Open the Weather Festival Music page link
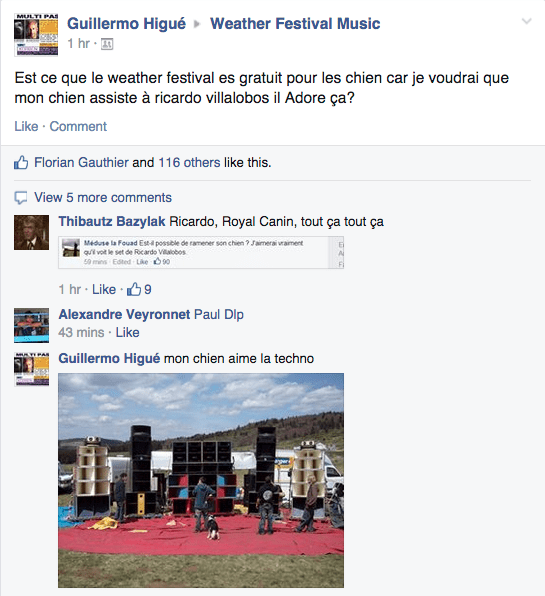Screen dimensions: 545x596 [295, 24]
